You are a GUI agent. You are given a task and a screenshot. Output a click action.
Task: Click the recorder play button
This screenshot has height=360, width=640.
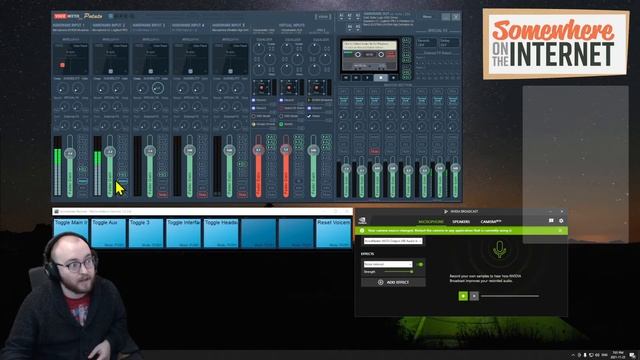pos(367,77)
